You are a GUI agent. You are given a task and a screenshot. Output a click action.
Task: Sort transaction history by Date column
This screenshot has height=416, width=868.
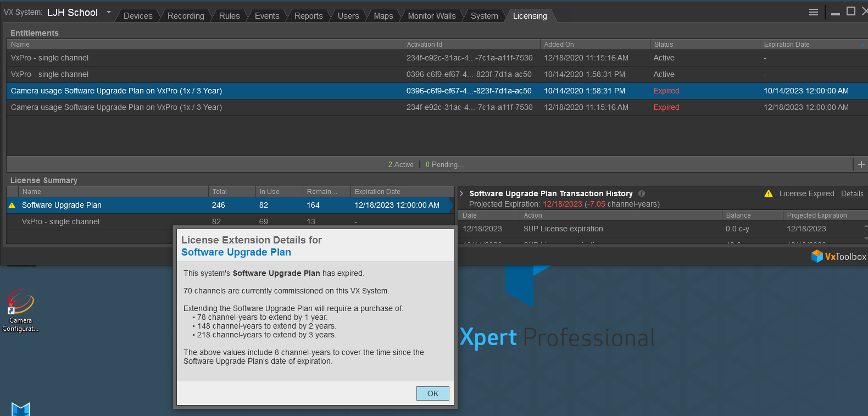(x=488, y=215)
